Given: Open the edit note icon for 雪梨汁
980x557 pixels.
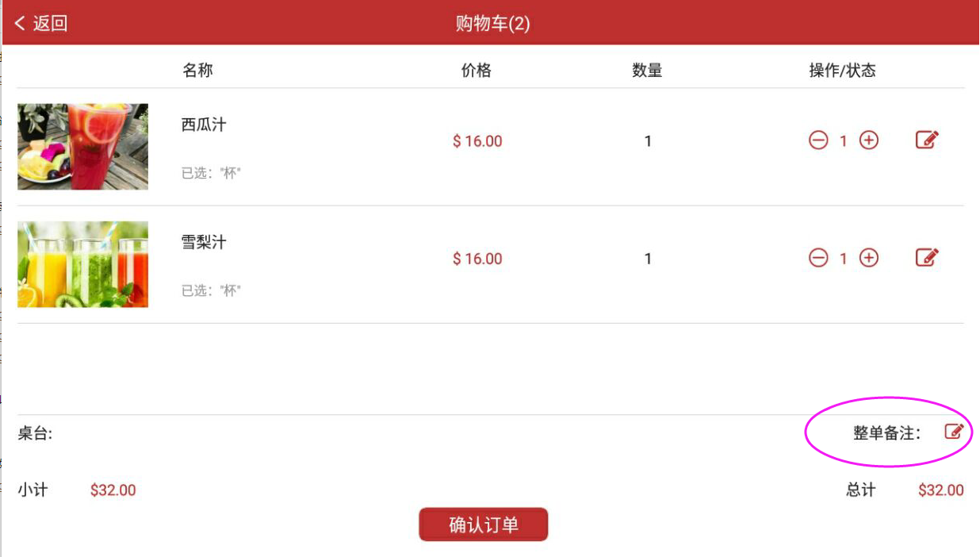Looking at the screenshot, I should [927, 257].
